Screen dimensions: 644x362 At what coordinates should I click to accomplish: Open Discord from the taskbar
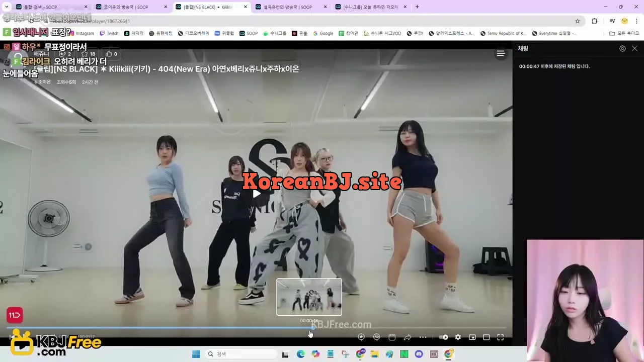(x=419, y=354)
